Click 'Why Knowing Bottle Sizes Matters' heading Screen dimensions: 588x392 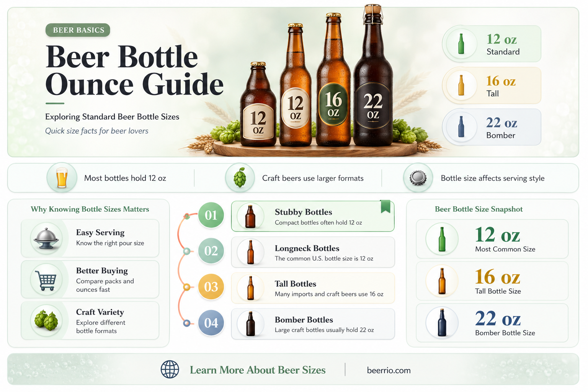point(90,209)
